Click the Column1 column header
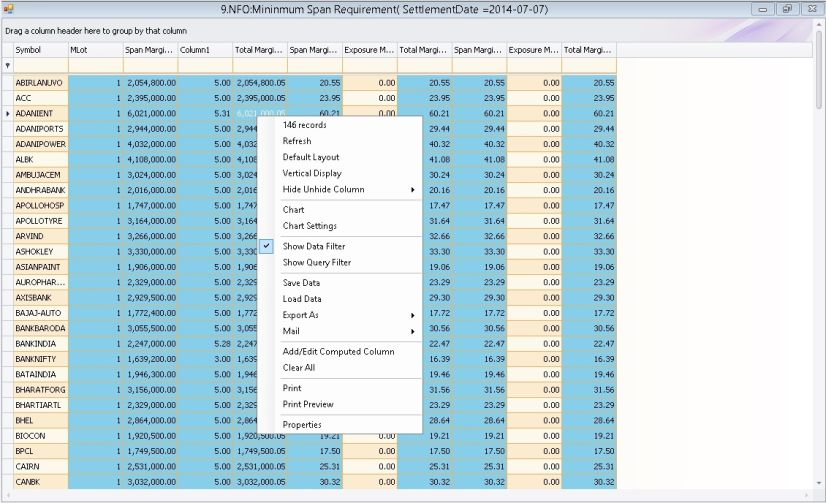 pos(205,50)
